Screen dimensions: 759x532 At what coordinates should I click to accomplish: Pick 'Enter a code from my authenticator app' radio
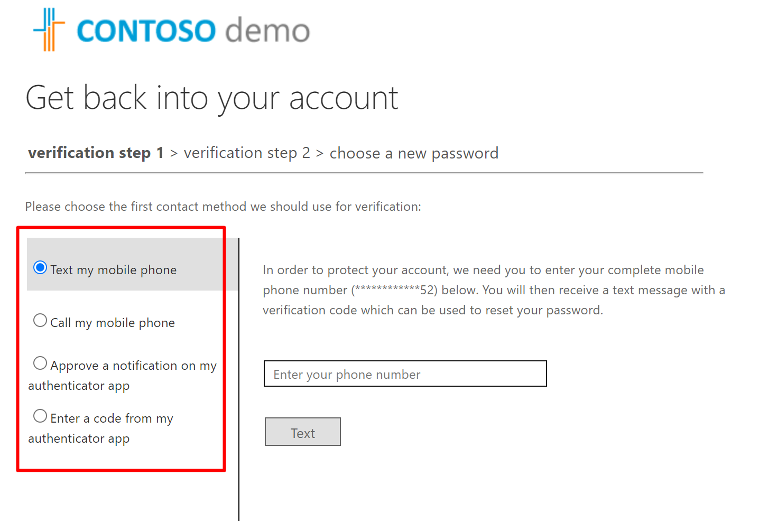click(x=40, y=416)
